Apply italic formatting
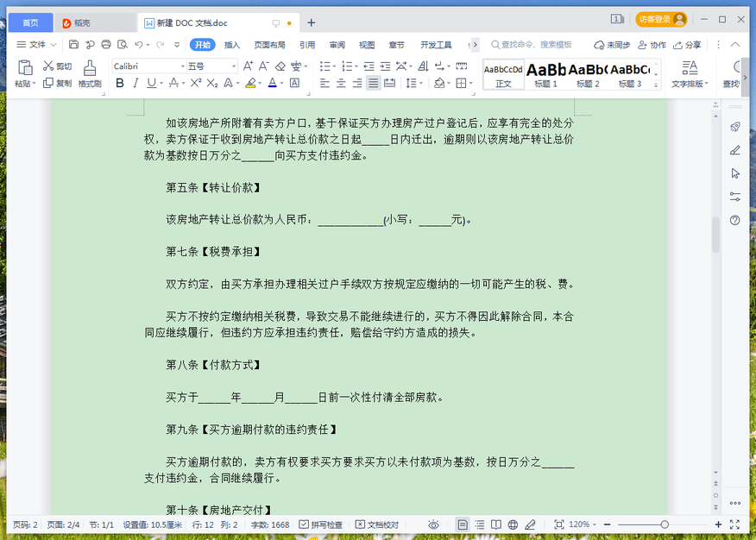This screenshot has height=540, width=756. 134,83
